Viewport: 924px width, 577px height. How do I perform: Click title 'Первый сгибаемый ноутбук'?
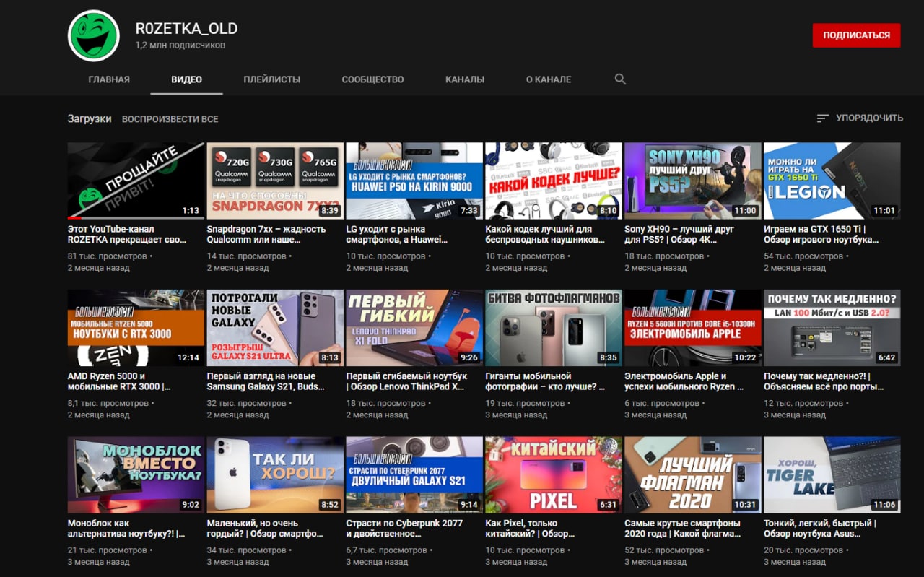[x=407, y=381]
